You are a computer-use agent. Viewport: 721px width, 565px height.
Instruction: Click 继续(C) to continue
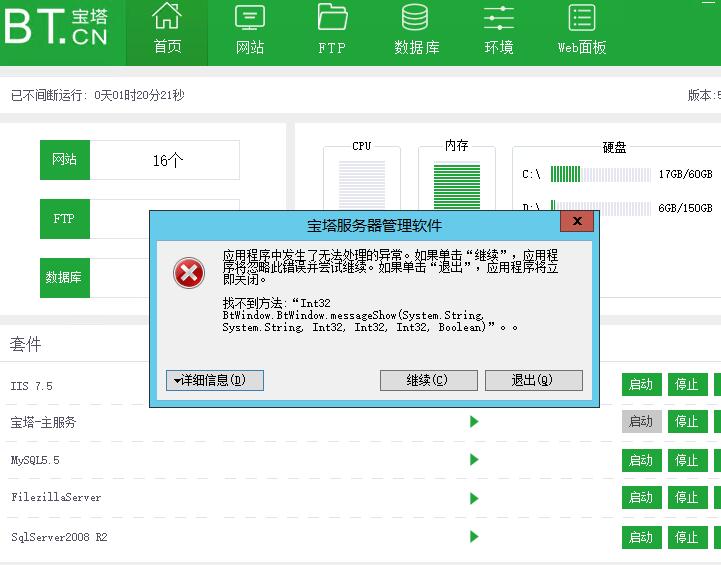click(429, 380)
